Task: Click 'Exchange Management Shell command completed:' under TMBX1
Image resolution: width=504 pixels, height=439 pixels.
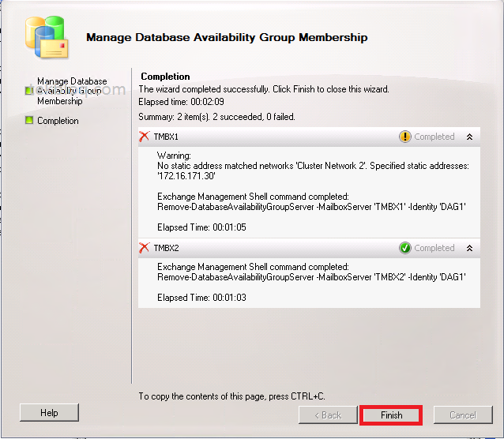Action: click(253, 197)
